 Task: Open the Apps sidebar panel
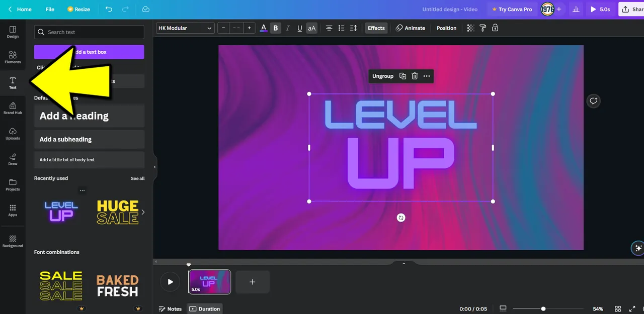pos(13,211)
